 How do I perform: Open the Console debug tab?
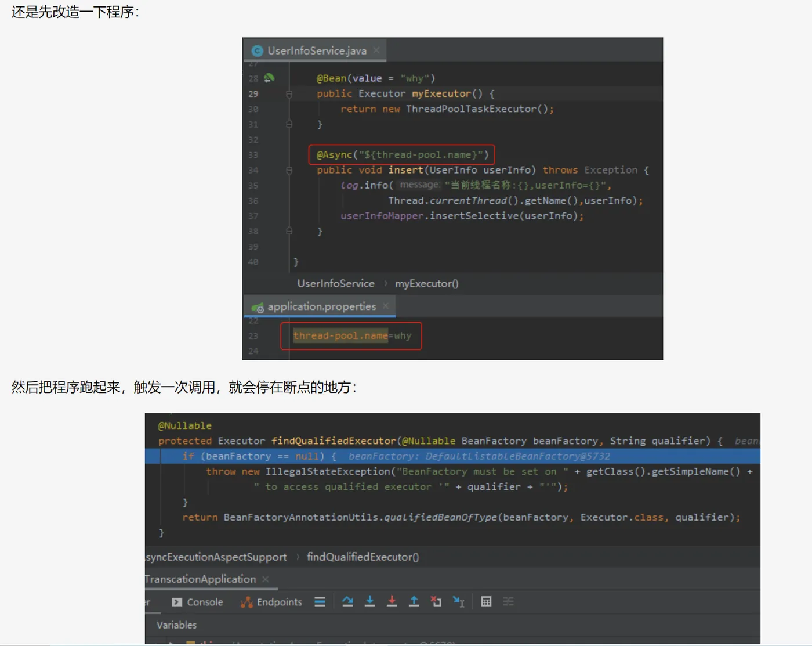click(197, 602)
